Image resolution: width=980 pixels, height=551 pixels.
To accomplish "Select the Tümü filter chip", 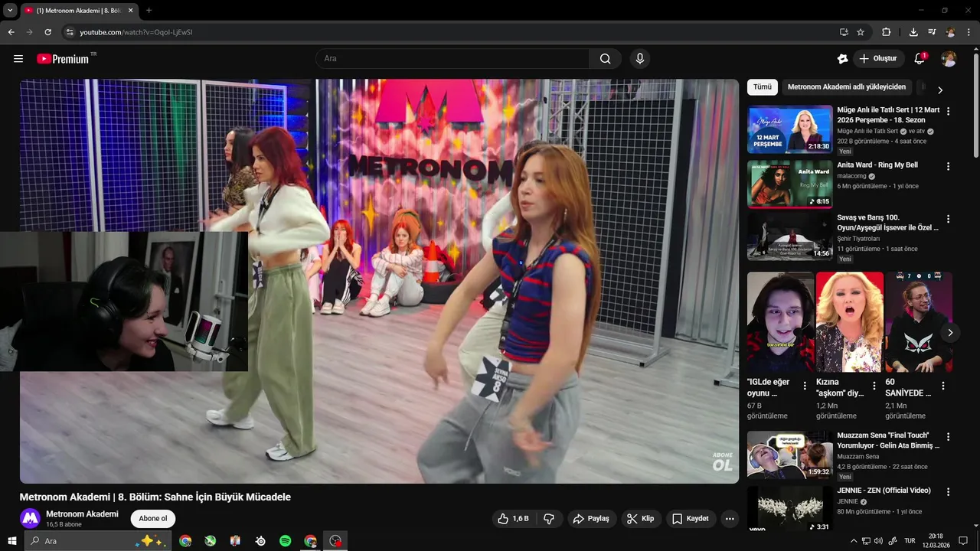I will pos(763,87).
